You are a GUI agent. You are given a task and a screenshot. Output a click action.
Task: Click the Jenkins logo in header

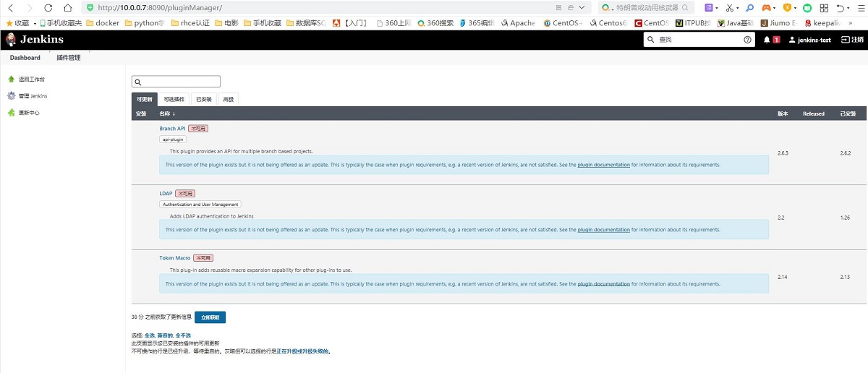35,40
